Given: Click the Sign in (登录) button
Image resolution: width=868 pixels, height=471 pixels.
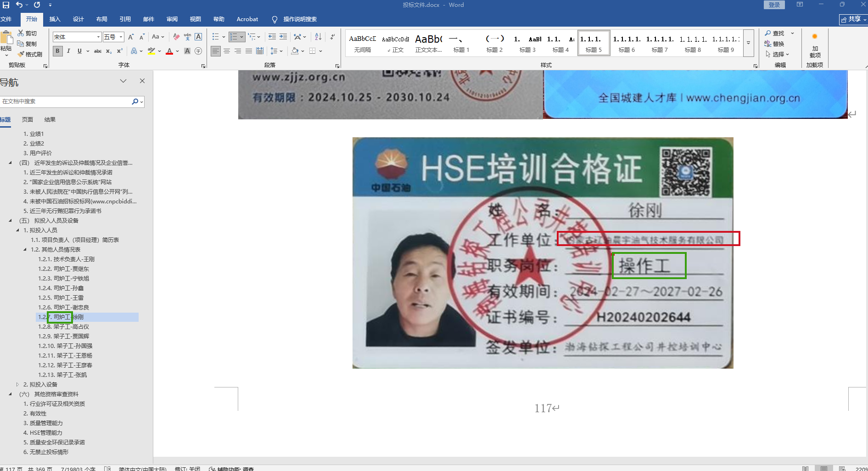Looking at the screenshot, I should [774, 5].
